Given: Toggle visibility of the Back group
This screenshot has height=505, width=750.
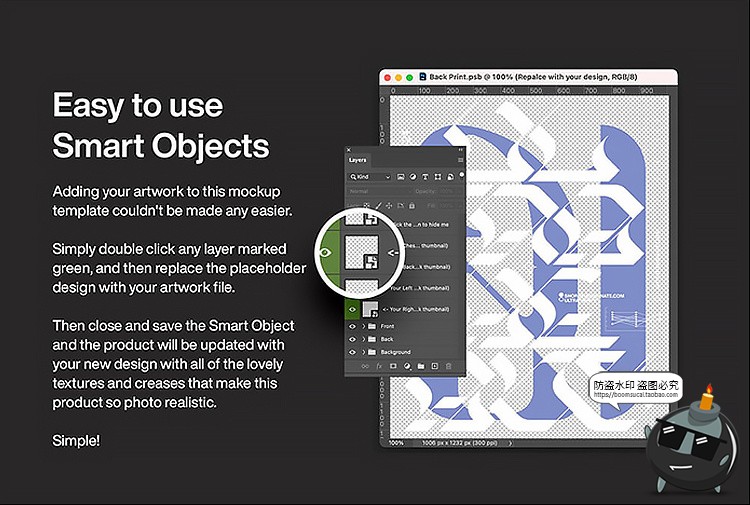Looking at the screenshot, I should [x=351, y=339].
